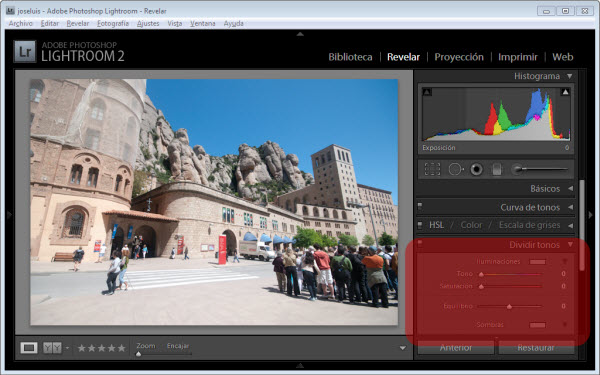
Task: Set rating to one star
Action: point(82,348)
